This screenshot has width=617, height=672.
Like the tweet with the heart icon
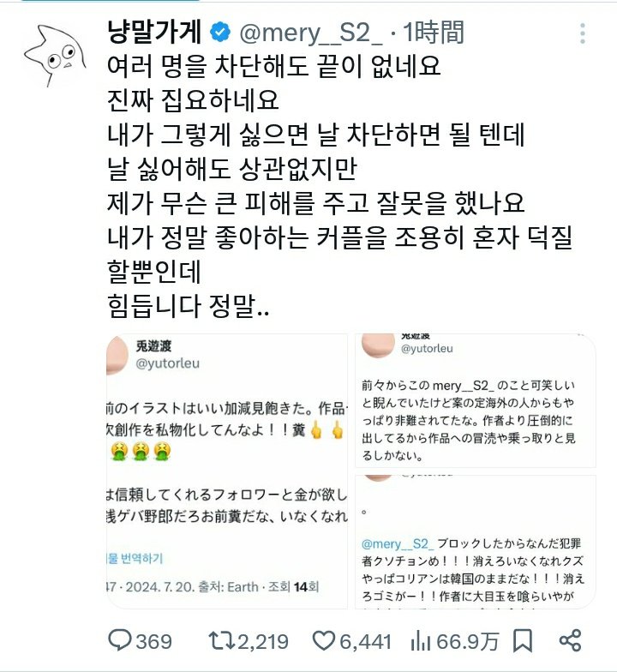pyautogui.click(x=324, y=641)
